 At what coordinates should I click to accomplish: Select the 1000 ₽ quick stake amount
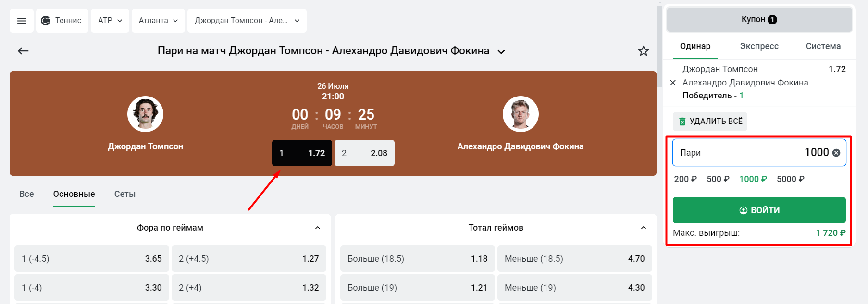coord(752,179)
